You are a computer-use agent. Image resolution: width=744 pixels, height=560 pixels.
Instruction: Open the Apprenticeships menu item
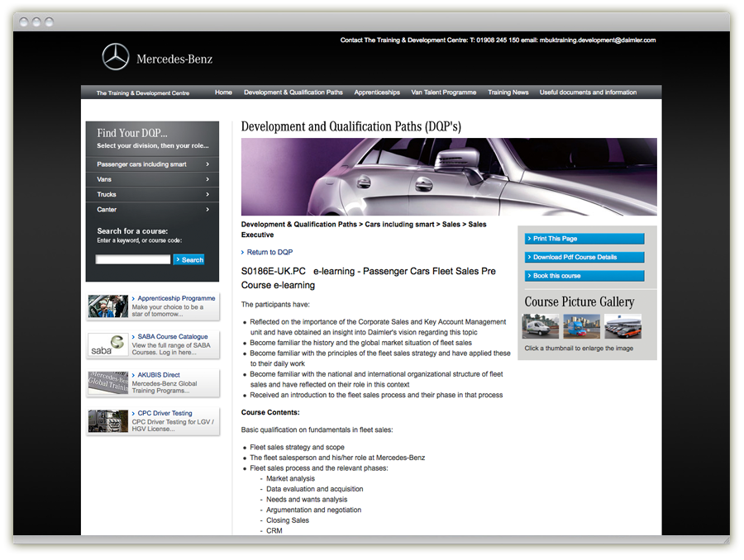(x=377, y=93)
